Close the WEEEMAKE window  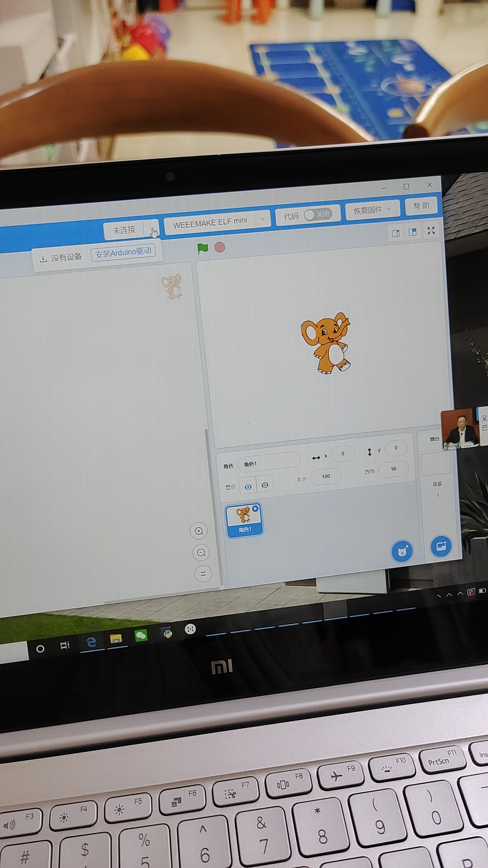click(429, 184)
